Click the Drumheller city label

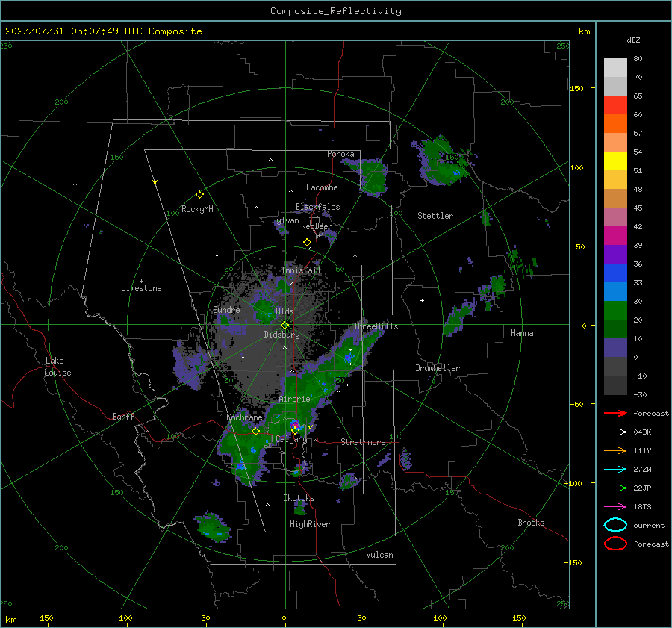click(x=438, y=368)
